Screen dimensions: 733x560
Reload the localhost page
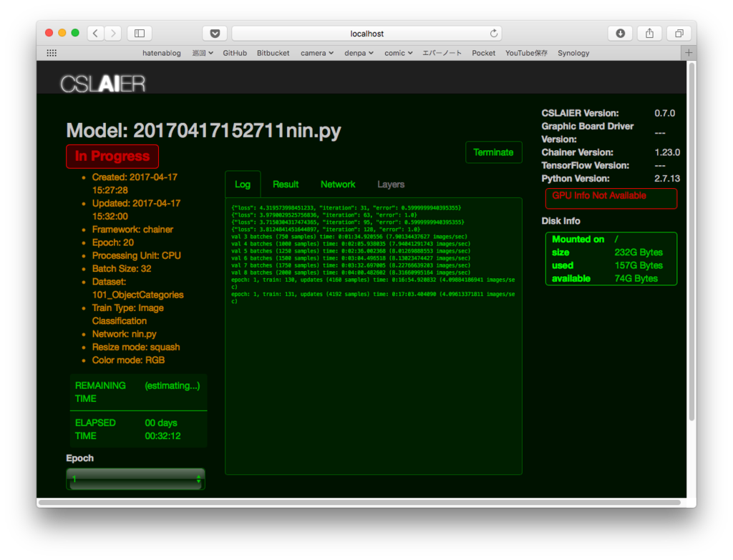coord(494,33)
